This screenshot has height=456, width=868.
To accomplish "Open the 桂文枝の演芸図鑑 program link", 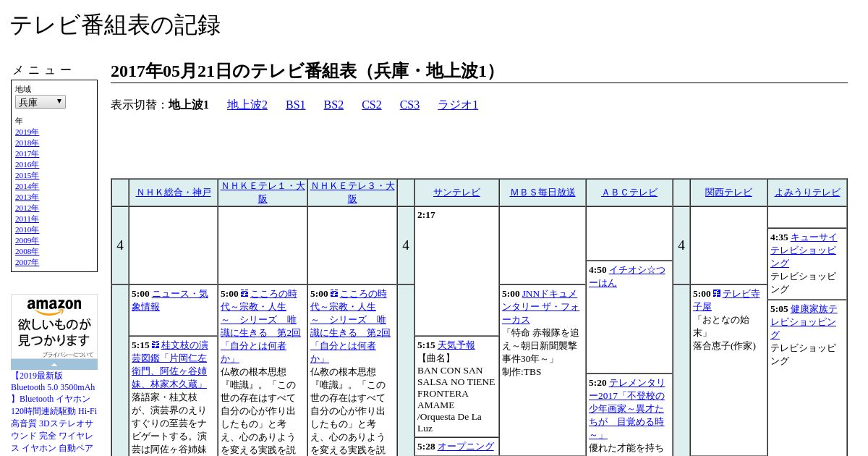I will pyautogui.click(x=170, y=365).
